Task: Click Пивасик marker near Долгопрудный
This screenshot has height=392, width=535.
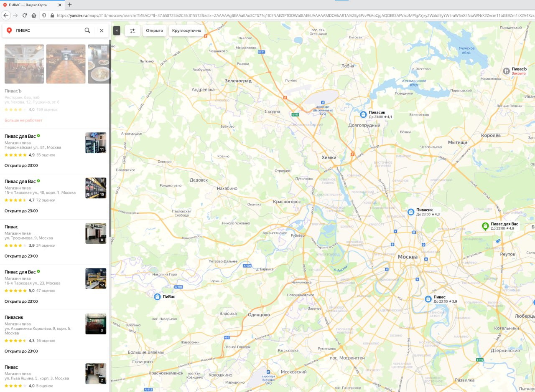Action: [363, 114]
